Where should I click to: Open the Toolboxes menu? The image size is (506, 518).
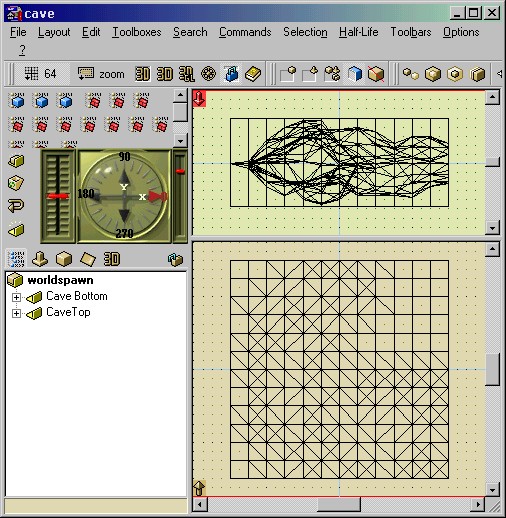pos(137,32)
